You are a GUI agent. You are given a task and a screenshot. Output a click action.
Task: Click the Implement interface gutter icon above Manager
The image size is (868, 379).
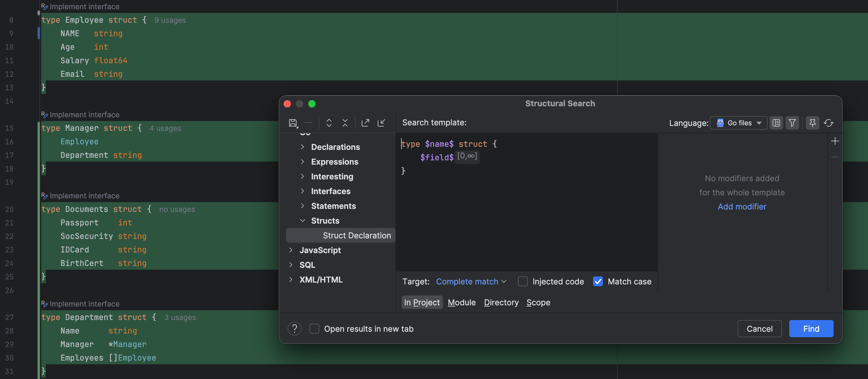[45, 115]
